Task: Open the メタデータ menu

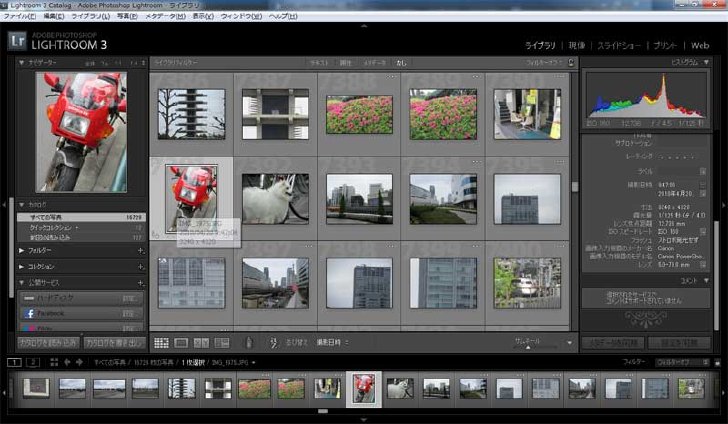Action: click(165, 16)
